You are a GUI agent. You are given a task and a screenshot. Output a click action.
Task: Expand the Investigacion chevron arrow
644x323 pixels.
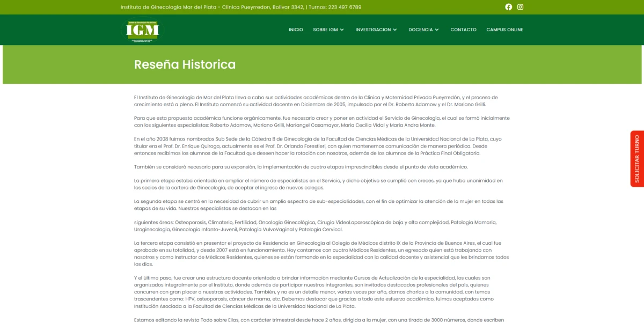(395, 30)
